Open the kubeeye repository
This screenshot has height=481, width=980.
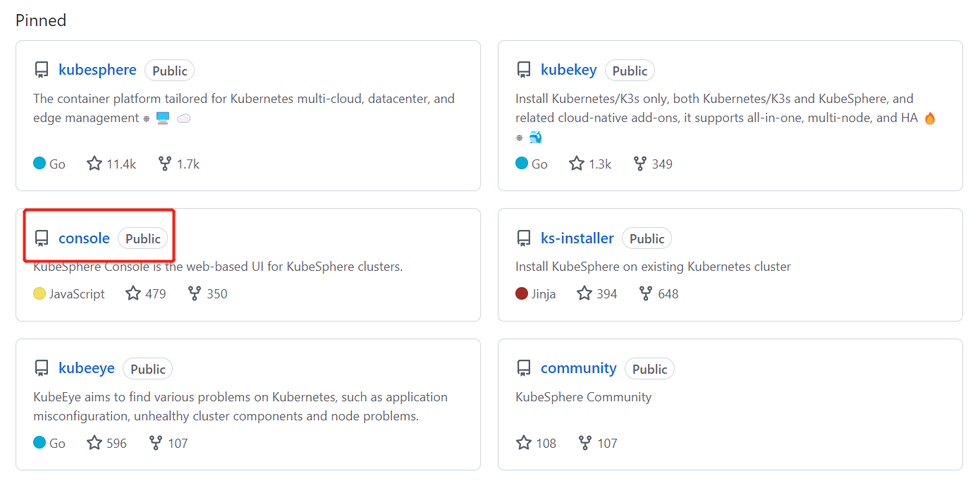[x=87, y=367]
